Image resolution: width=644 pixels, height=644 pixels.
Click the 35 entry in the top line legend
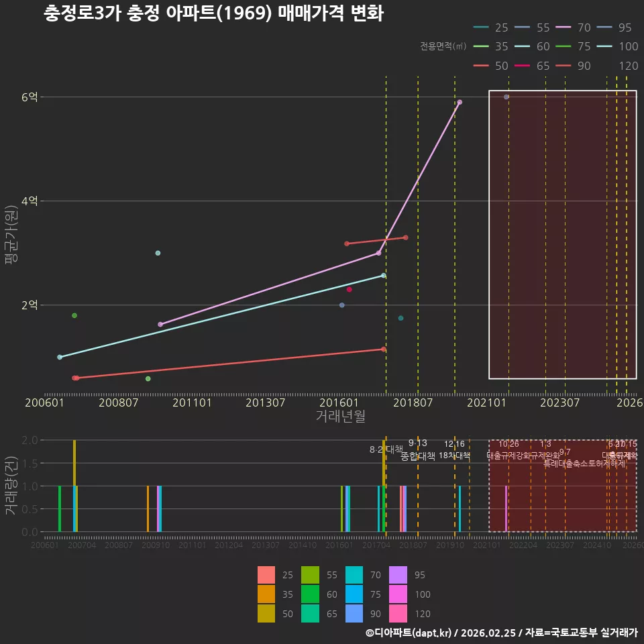[x=491, y=46]
